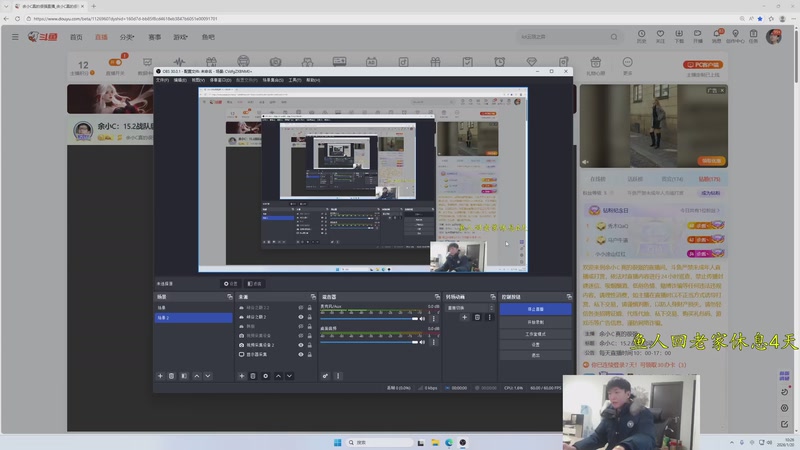Adjust the 麦克风/Aux volume slider

(x=365, y=317)
